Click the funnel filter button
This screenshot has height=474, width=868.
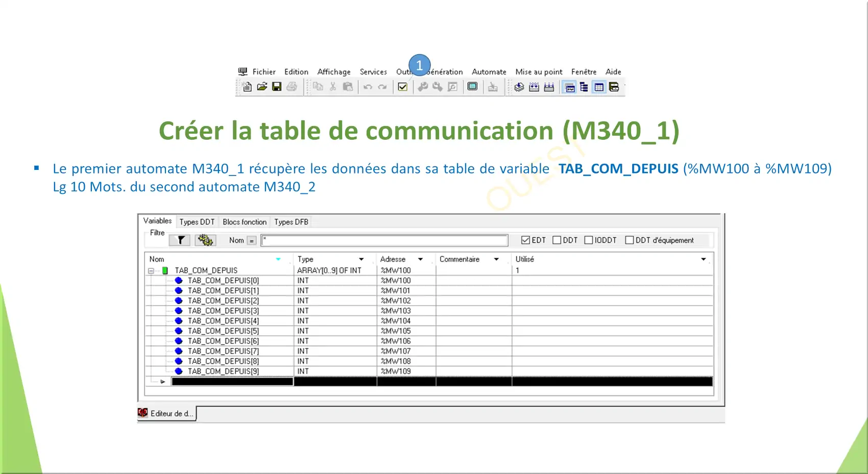(x=180, y=240)
